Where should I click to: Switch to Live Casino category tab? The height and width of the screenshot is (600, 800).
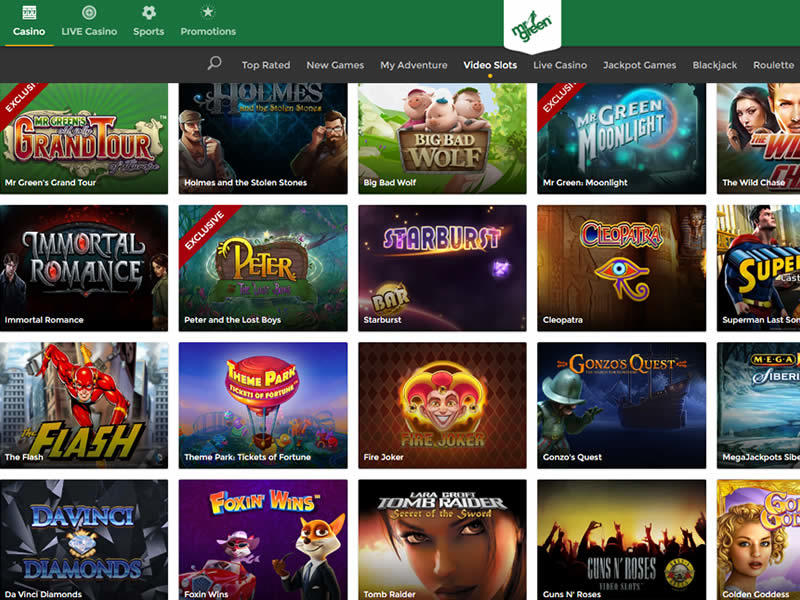(560, 65)
